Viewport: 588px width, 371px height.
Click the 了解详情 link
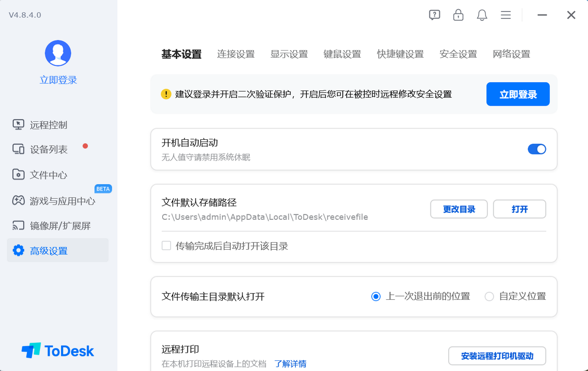pos(290,364)
